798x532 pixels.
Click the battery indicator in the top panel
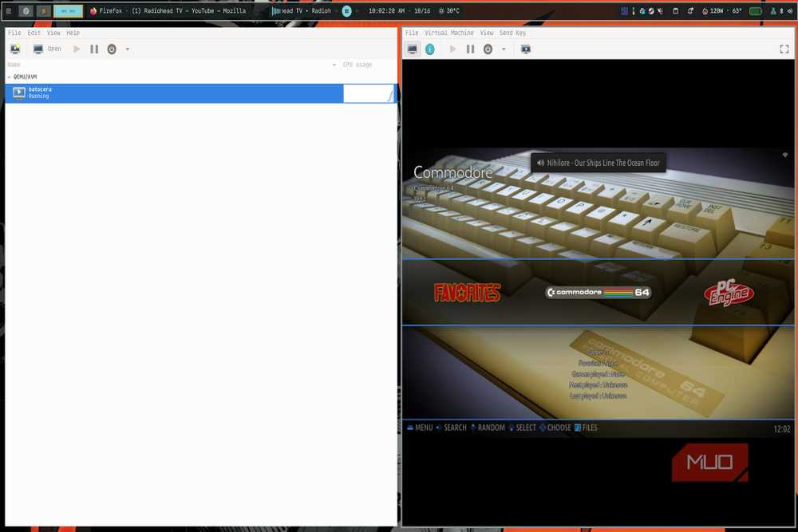point(755,10)
